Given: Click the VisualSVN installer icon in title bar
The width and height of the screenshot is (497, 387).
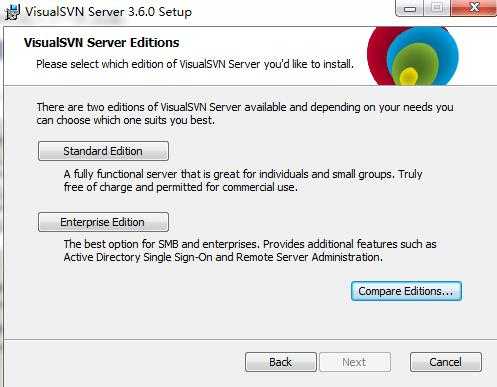Looking at the screenshot, I should 12,12.
